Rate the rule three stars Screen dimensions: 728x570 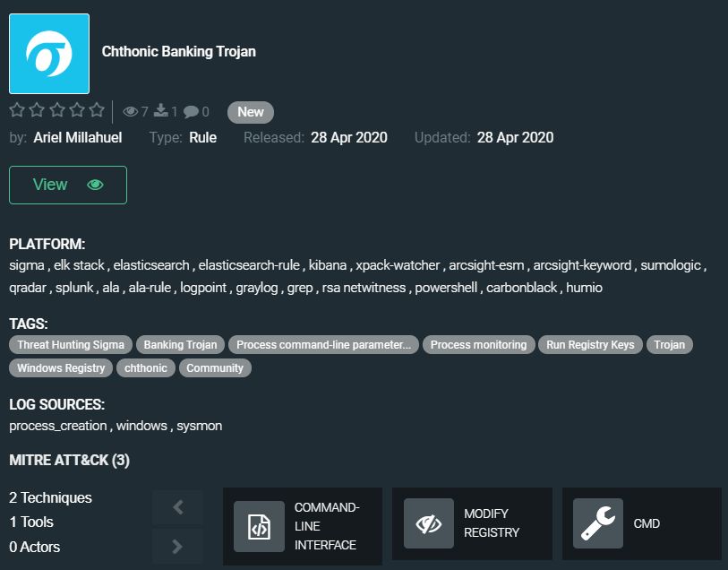(x=57, y=110)
